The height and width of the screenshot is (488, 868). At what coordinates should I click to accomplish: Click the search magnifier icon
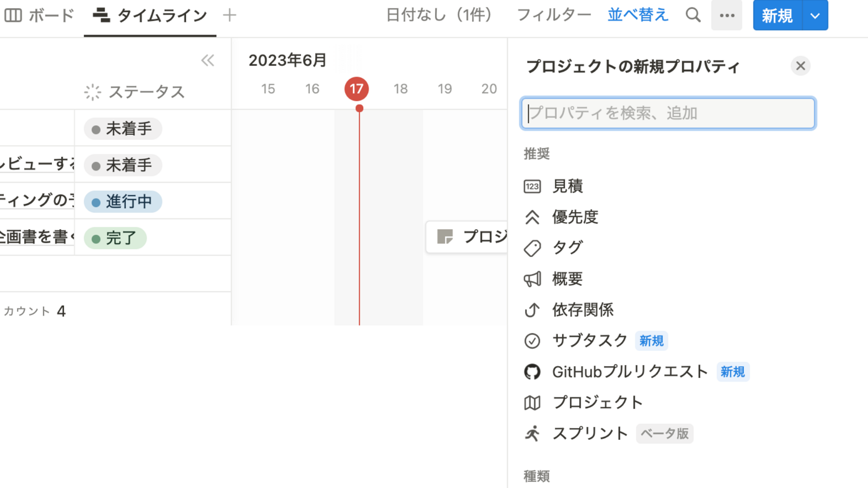click(693, 15)
